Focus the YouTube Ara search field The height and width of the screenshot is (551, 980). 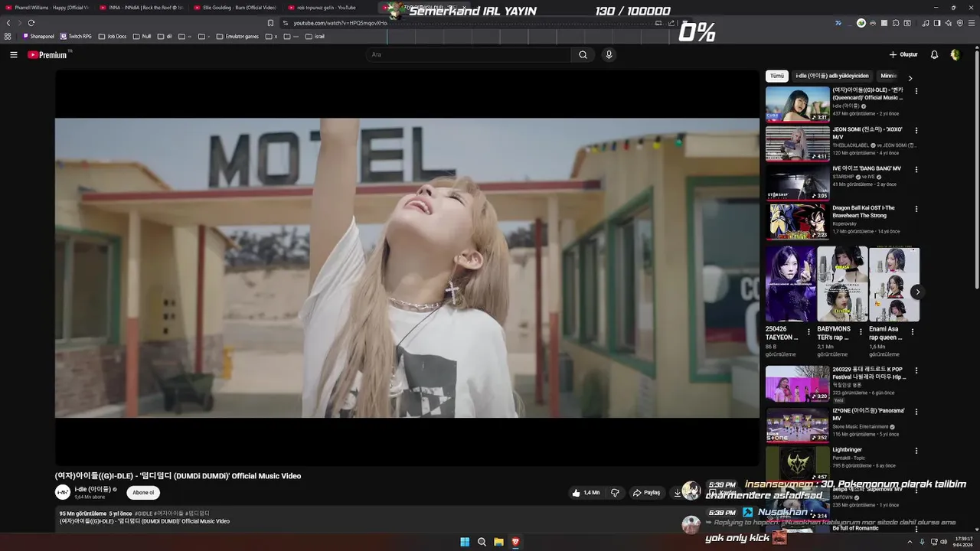pos(469,55)
